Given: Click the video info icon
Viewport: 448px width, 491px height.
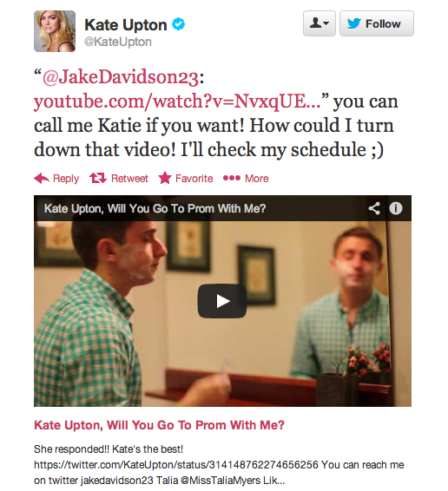Looking at the screenshot, I should 396,208.
